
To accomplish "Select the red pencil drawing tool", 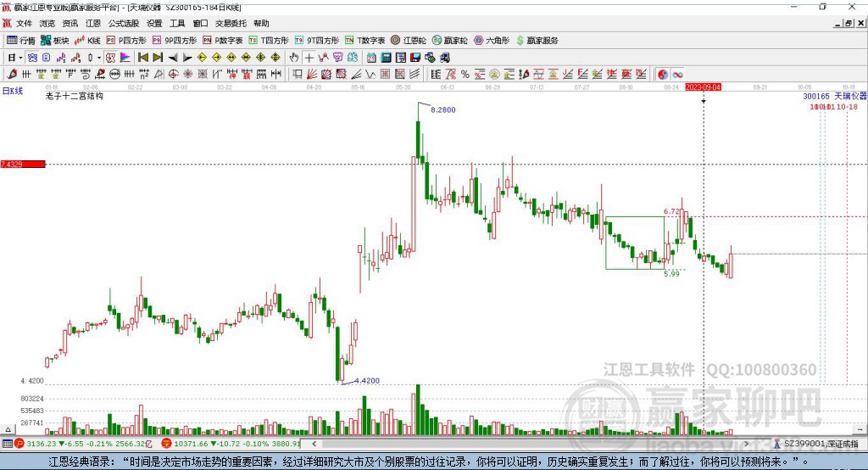I will pos(12,75).
